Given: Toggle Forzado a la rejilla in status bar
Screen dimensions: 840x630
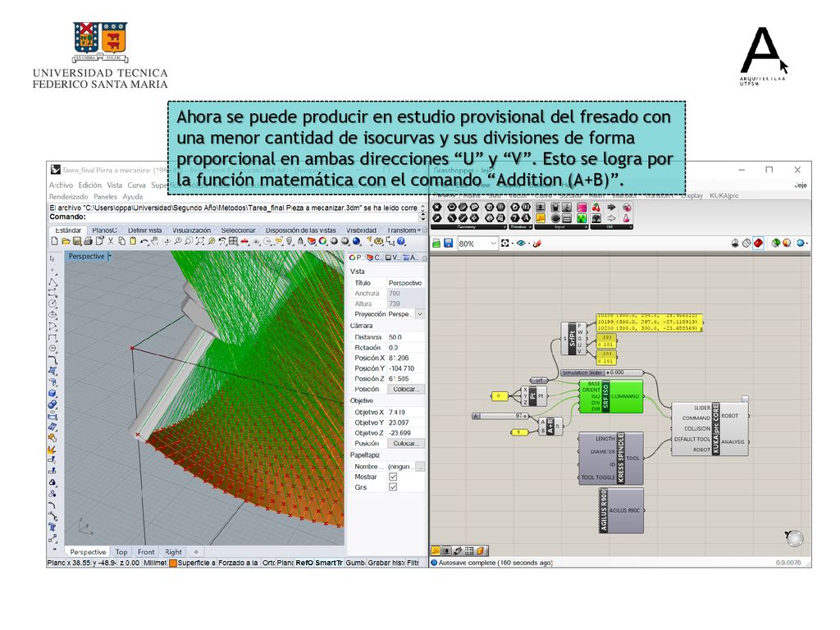Looking at the screenshot, I should pyautogui.click(x=238, y=563).
